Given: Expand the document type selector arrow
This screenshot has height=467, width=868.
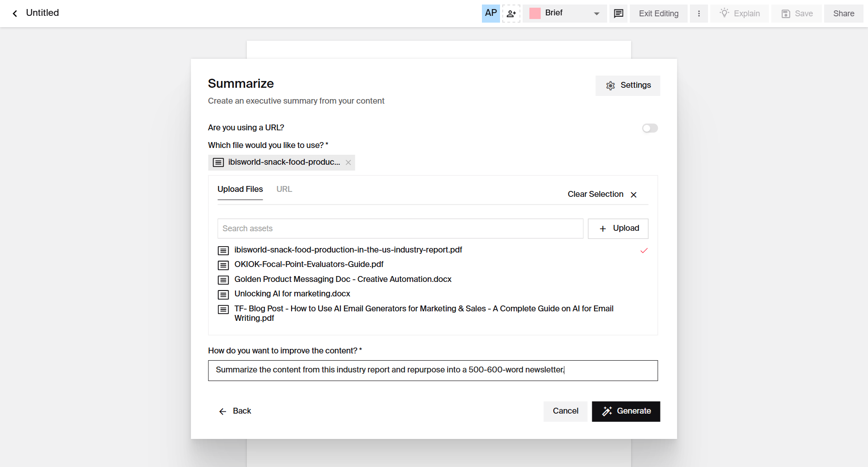Looking at the screenshot, I should [x=596, y=14].
